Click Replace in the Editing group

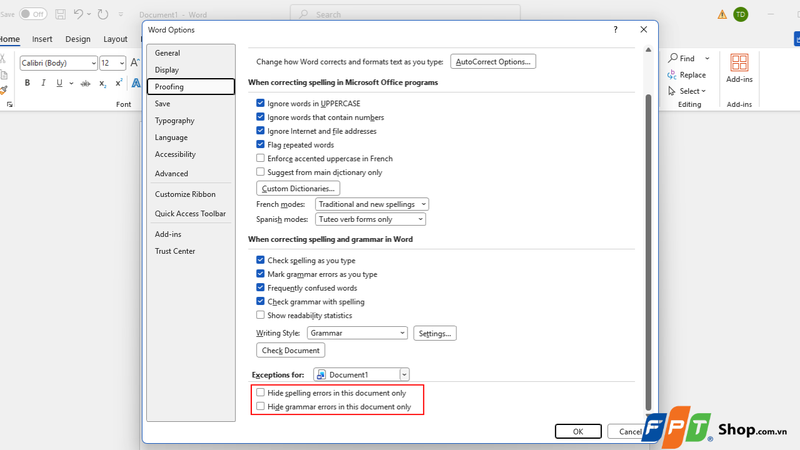point(687,74)
